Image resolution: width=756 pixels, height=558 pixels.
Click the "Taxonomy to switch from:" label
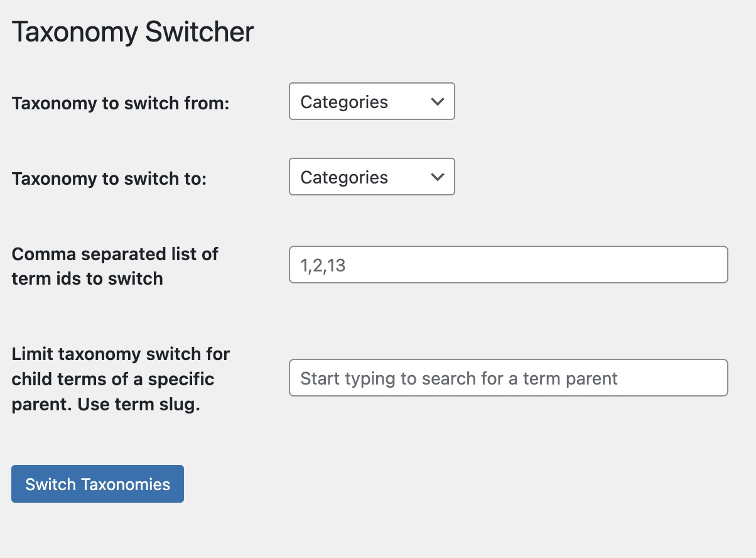point(121,103)
